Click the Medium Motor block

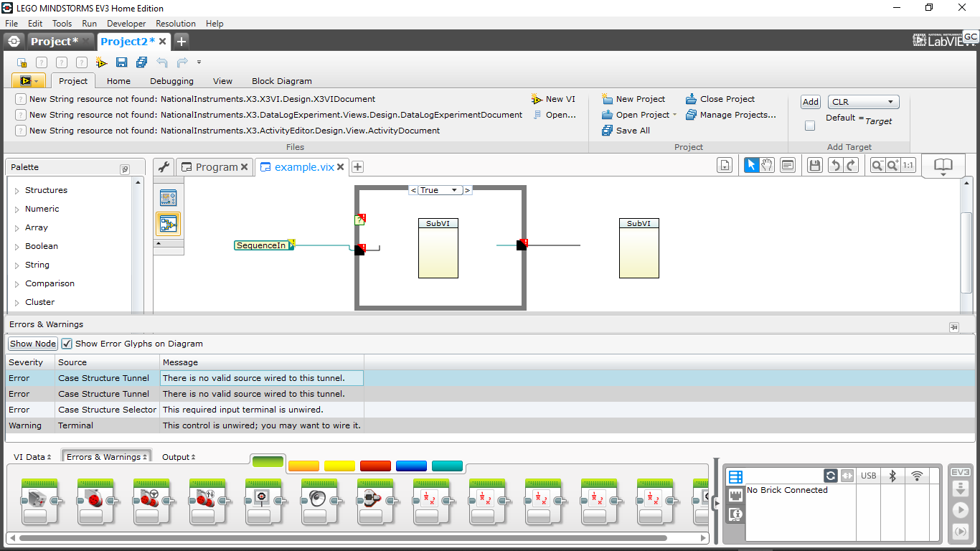39,502
